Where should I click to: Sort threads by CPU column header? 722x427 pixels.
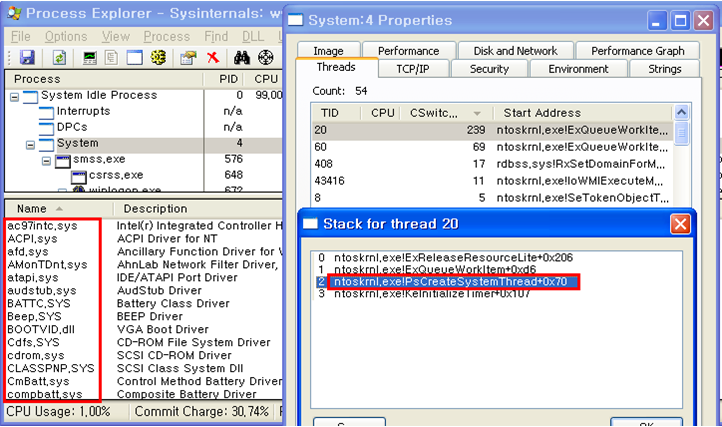[x=380, y=113]
